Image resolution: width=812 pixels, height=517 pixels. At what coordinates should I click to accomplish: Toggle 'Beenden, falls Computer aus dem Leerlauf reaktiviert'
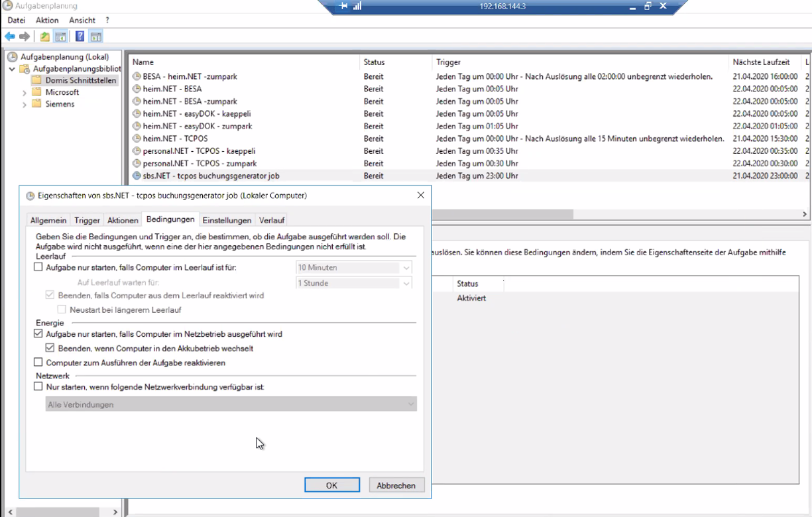[50, 296]
